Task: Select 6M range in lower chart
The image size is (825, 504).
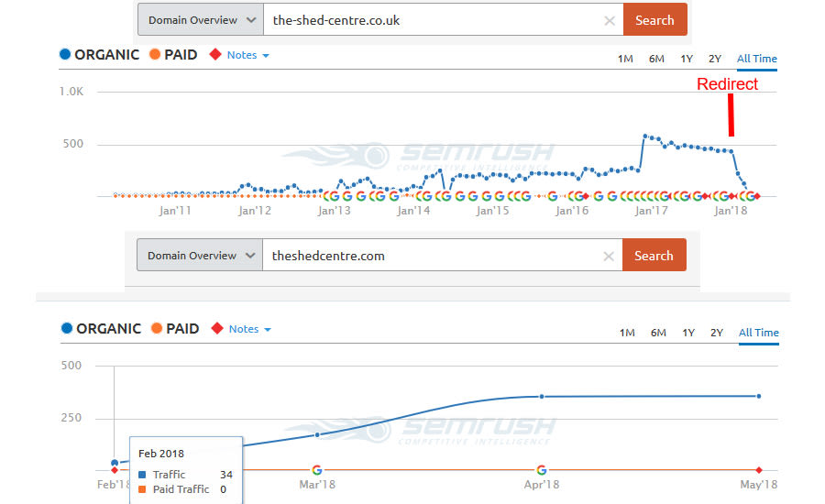Action: (x=658, y=333)
